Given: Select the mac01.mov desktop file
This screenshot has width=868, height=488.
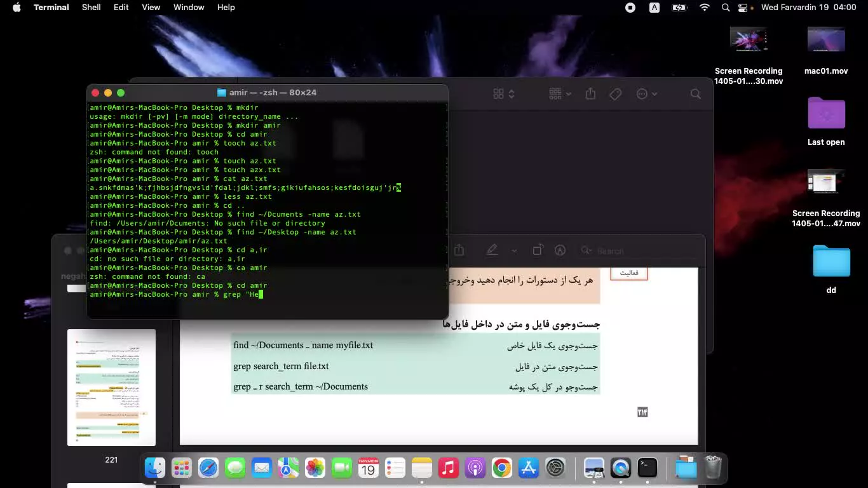Looking at the screenshot, I should click(826, 51).
